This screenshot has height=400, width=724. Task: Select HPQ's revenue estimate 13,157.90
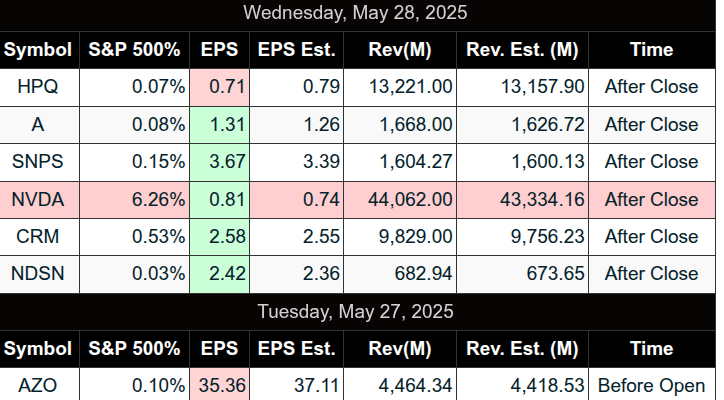522,87
